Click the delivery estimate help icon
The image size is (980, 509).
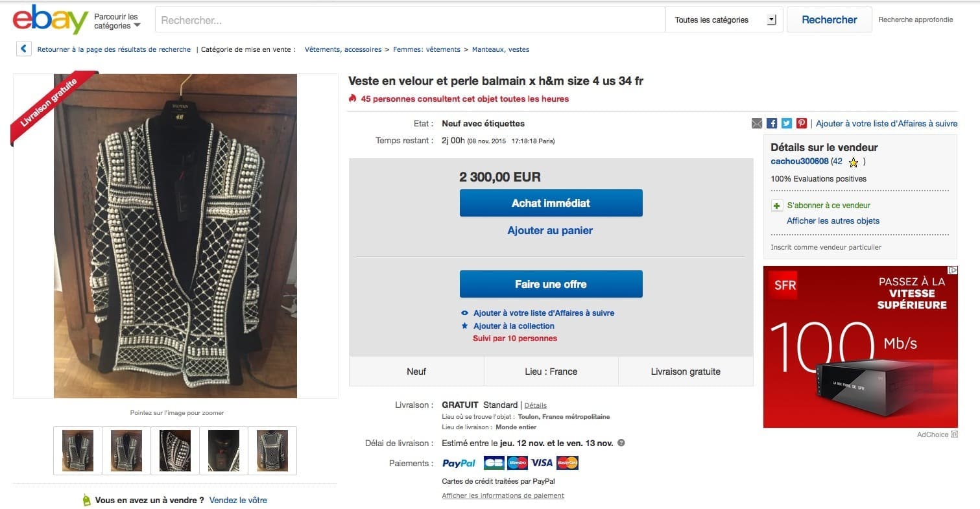point(621,443)
